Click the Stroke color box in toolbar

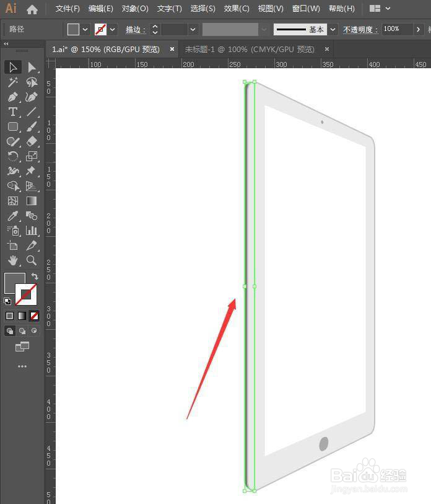[26, 294]
